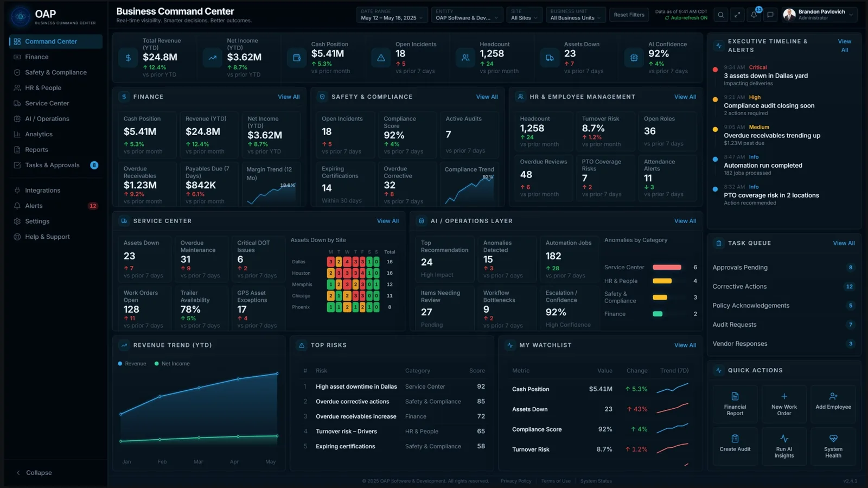The width and height of the screenshot is (868, 488).
Task: Click the Cash Position wallet icon
Action: [297, 58]
